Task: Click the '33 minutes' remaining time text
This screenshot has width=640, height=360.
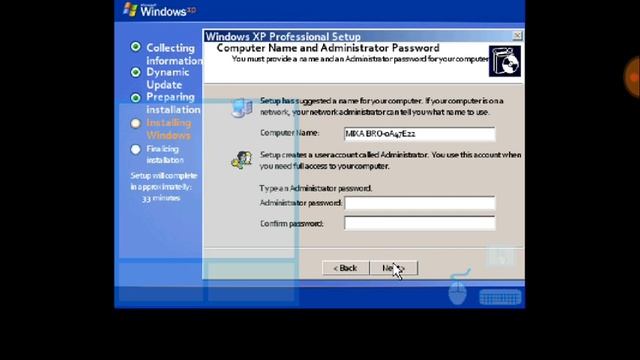Action: pyautogui.click(x=161, y=198)
